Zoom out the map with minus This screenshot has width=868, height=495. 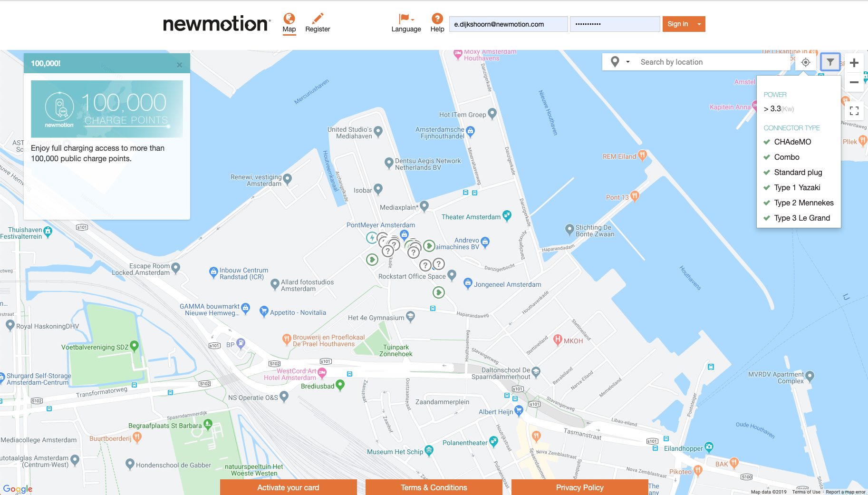pyautogui.click(x=854, y=82)
